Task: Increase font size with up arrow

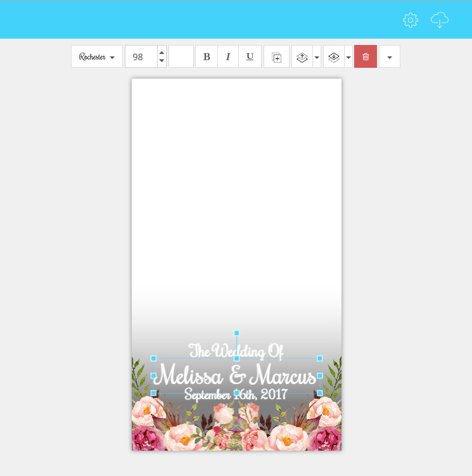Action: (x=162, y=53)
